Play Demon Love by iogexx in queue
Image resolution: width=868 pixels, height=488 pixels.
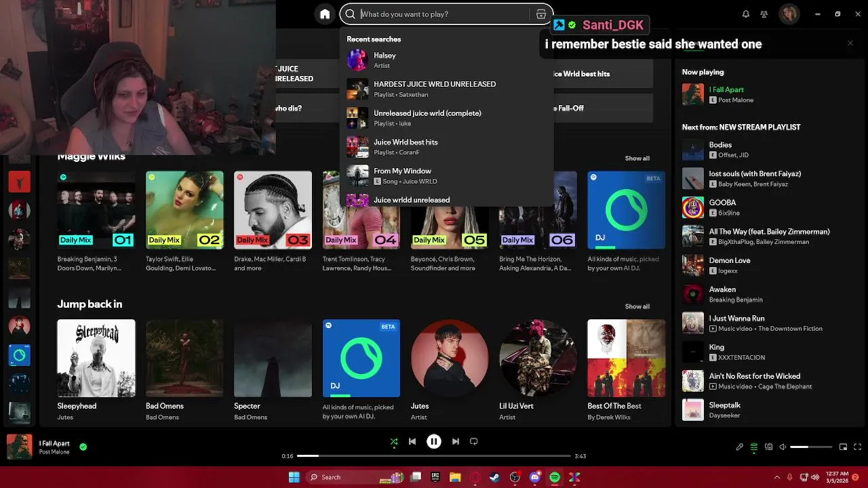tap(770, 265)
